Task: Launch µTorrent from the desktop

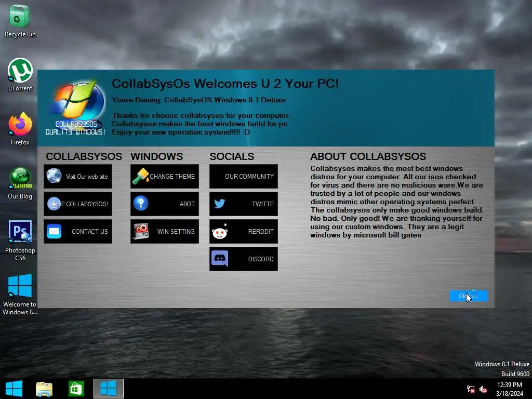Action: 20,75
